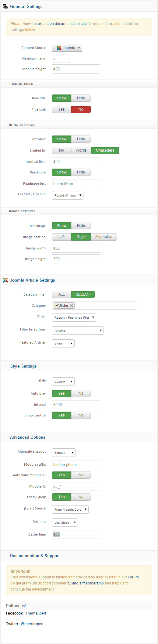This screenshot has width=158, height=644.
Task: Open the Style dropdown showing Custom
Action: (63, 382)
